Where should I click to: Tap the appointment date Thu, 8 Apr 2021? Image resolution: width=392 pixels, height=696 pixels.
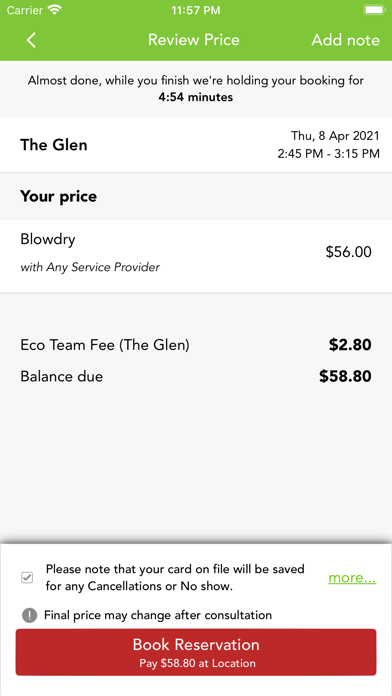[335, 135]
